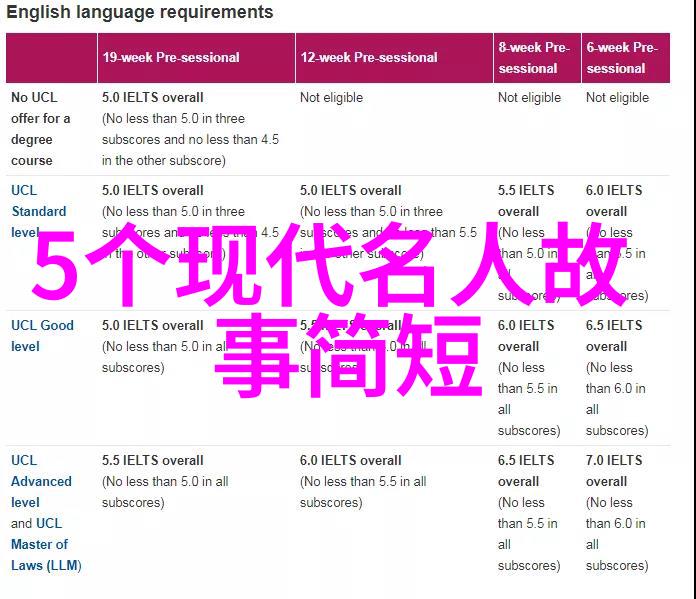The image size is (696, 599).
Task: Click '(No less than 5.0 in all subscores)' in Advanced 19-week cell
Action: 165,492
